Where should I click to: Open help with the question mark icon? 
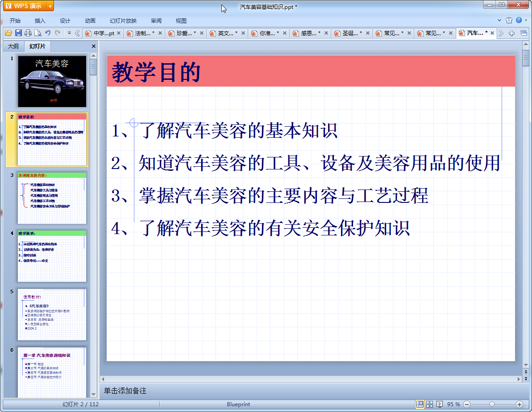(519, 21)
